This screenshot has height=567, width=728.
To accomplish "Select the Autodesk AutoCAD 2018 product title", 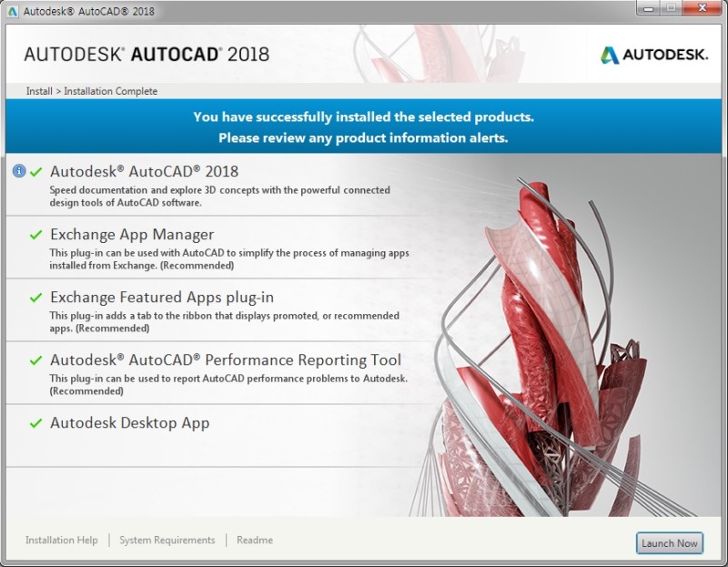I will point(144,171).
